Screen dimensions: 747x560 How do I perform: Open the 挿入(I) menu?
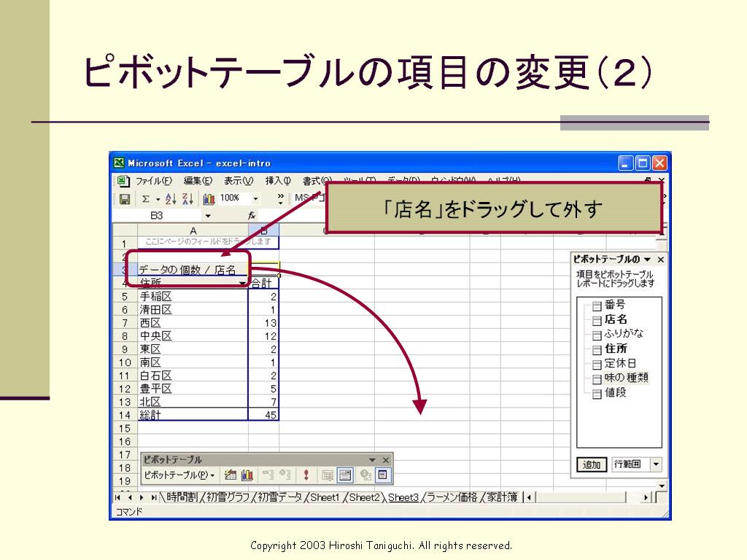pyautogui.click(x=278, y=181)
